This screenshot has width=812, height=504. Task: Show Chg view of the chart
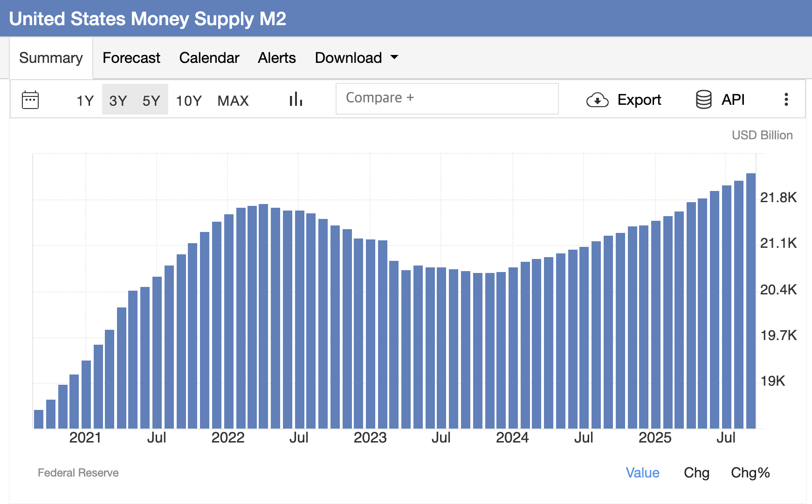pos(696,473)
